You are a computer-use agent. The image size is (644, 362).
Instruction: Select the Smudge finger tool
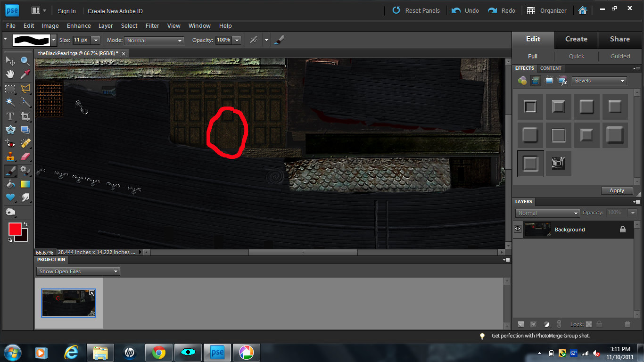click(x=25, y=198)
